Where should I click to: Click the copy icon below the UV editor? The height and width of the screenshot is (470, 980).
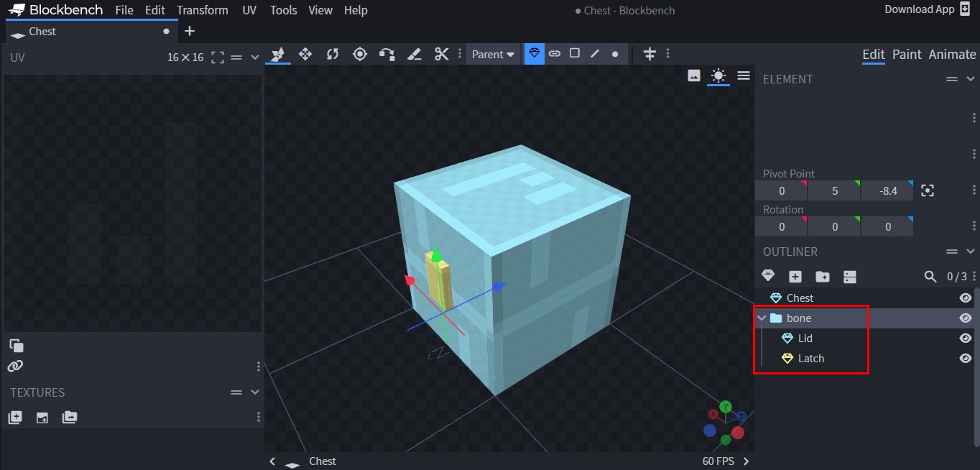16,346
